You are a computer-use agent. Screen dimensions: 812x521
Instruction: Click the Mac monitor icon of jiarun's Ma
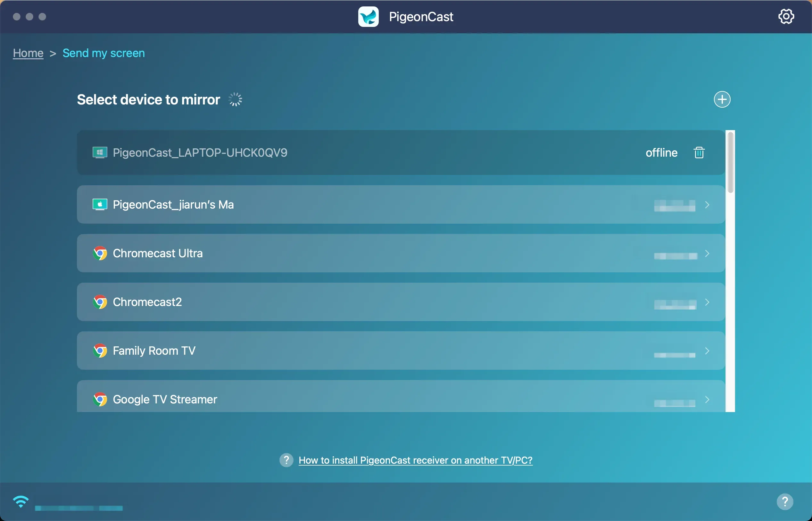pos(100,205)
